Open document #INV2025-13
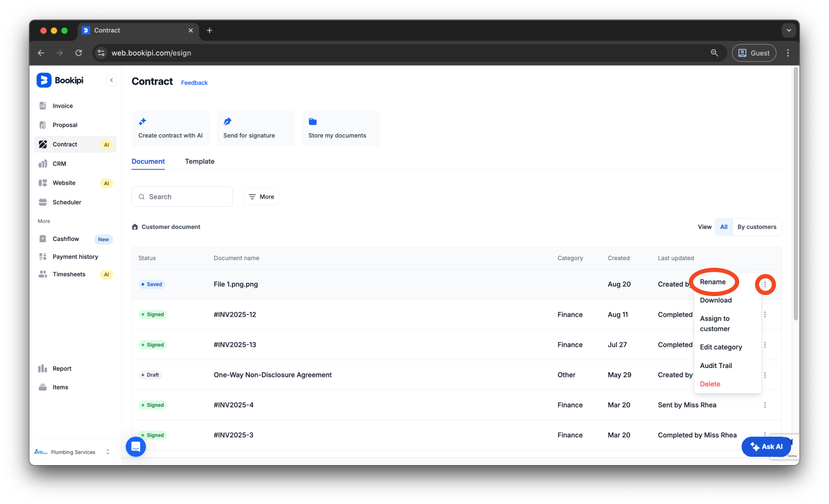829x504 pixels. point(235,345)
